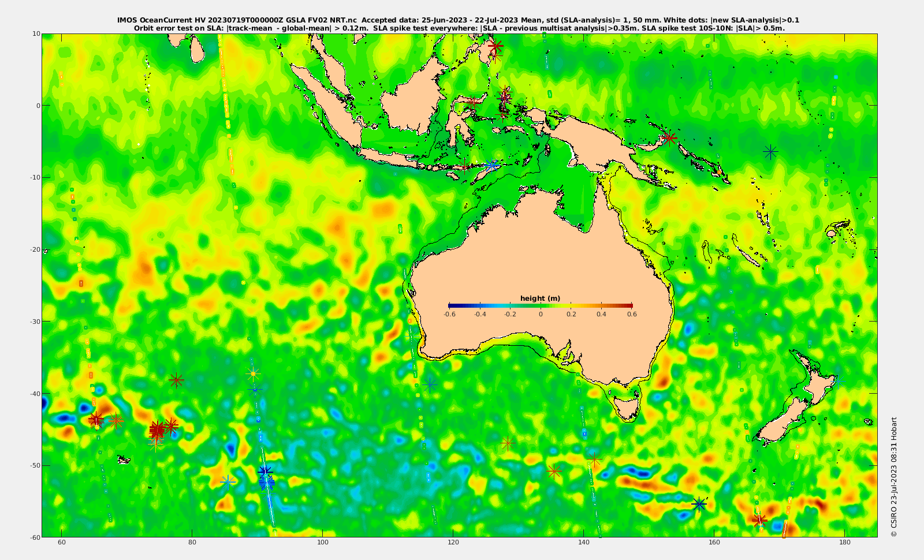Click the blue asterisk marker east of Solomon Islands

tap(770, 152)
